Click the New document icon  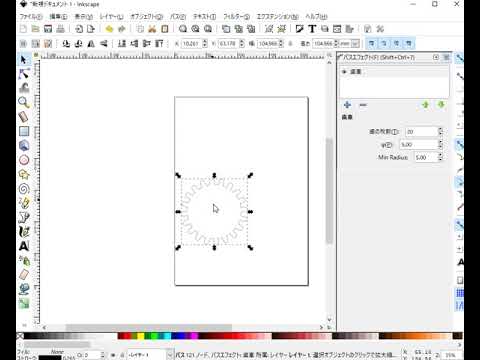23,29
